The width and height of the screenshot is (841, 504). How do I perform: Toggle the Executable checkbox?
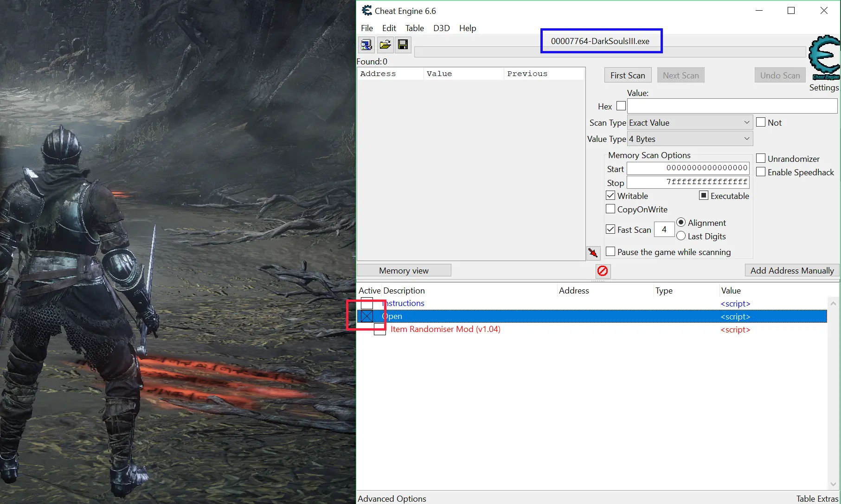coord(704,196)
